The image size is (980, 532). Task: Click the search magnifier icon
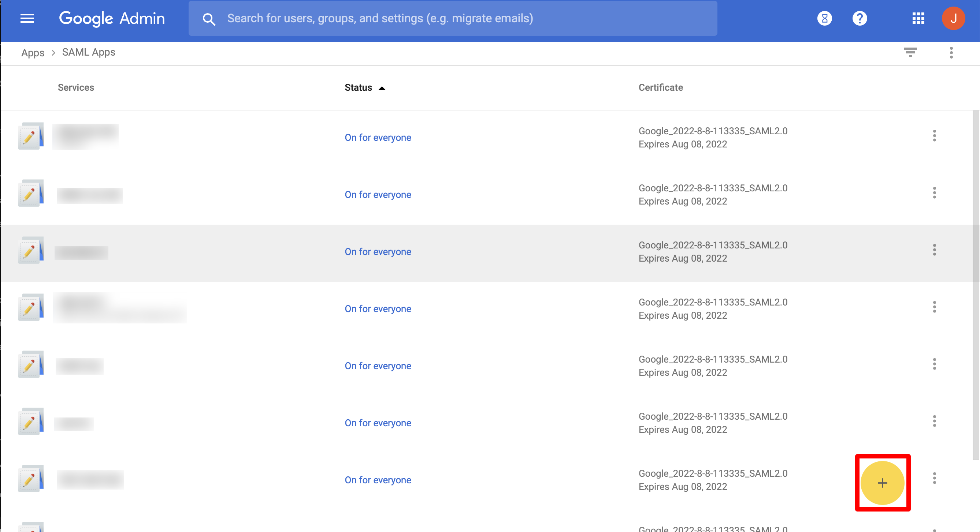(209, 19)
